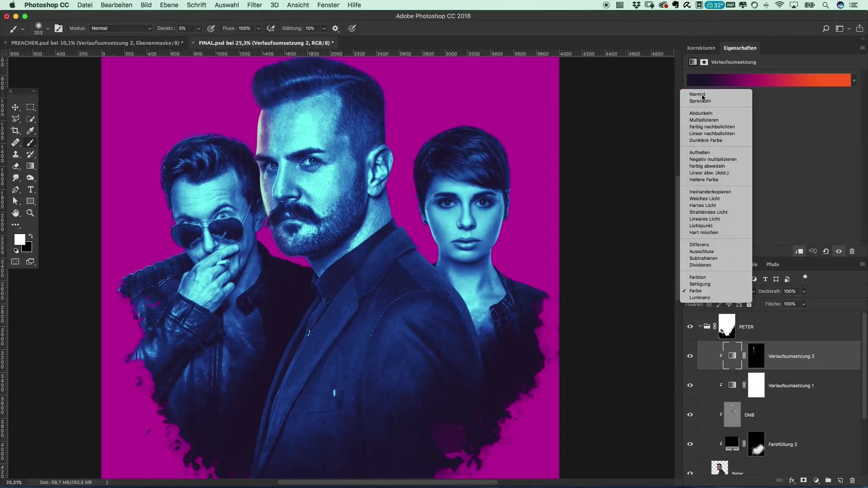Open the brush preset picker arrow
The height and width of the screenshot is (488, 868).
tap(47, 28)
